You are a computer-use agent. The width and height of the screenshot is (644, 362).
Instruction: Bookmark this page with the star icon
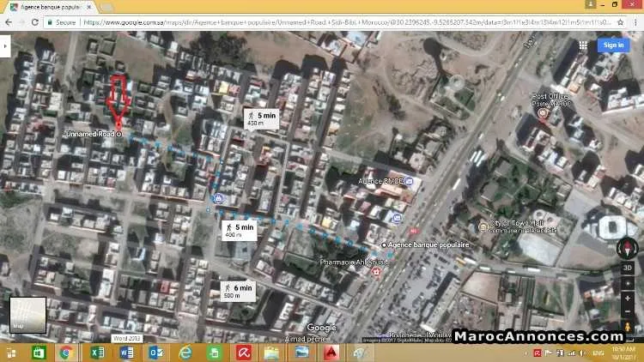pyautogui.click(x=620, y=22)
